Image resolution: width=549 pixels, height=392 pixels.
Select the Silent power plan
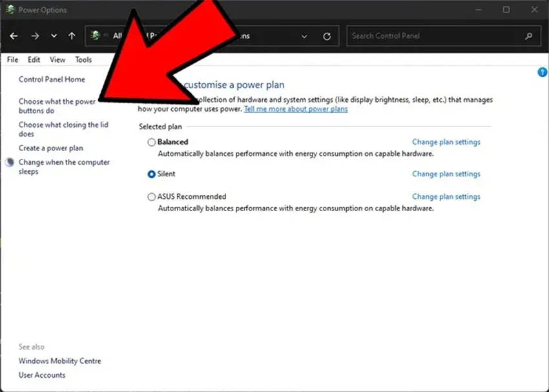151,174
